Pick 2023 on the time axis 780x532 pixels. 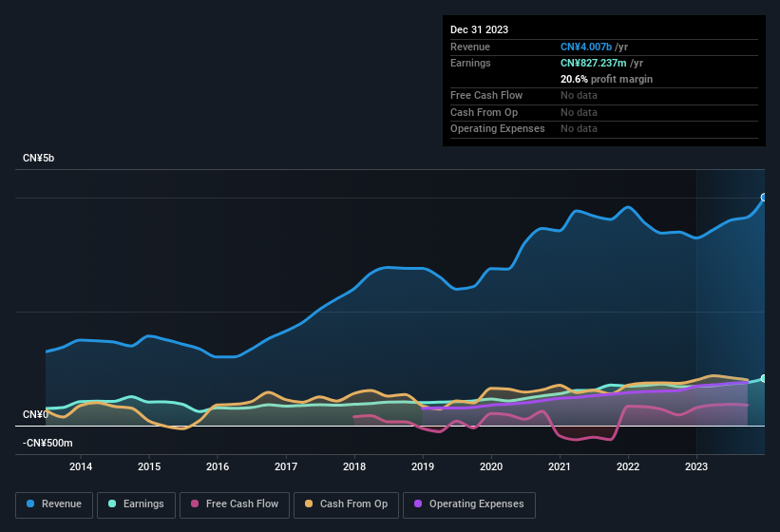pyautogui.click(x=696, y=466)
